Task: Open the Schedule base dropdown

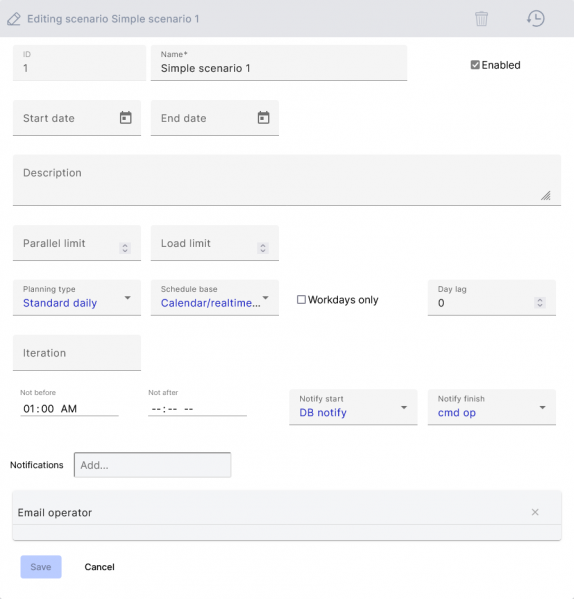Action: pyautogui.click(x=215, y=298)
